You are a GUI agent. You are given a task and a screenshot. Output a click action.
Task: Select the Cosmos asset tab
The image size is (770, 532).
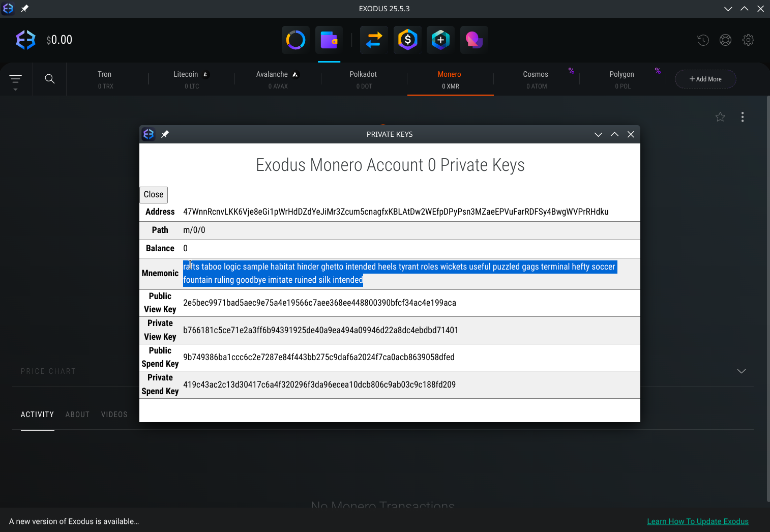coord(536,79)
